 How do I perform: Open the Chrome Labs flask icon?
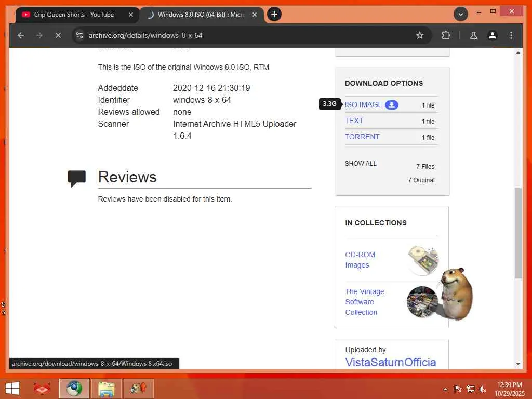[x=474, y=35]
